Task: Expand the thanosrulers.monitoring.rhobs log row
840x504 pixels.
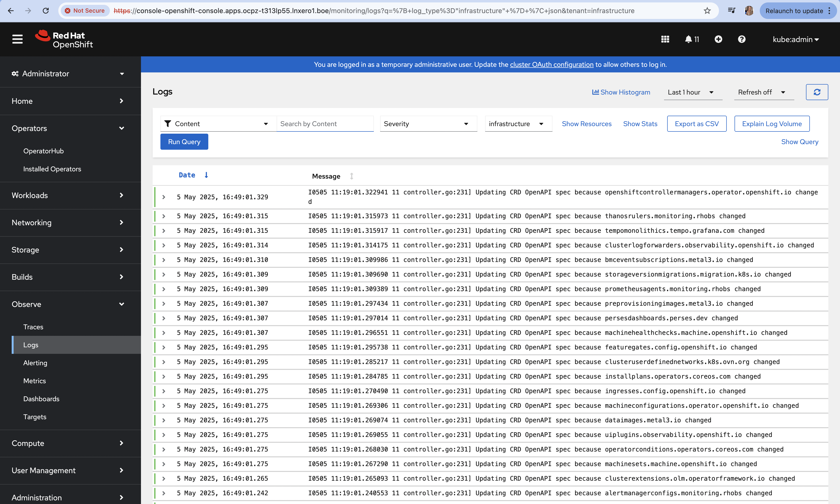Action: pos(164,216)
